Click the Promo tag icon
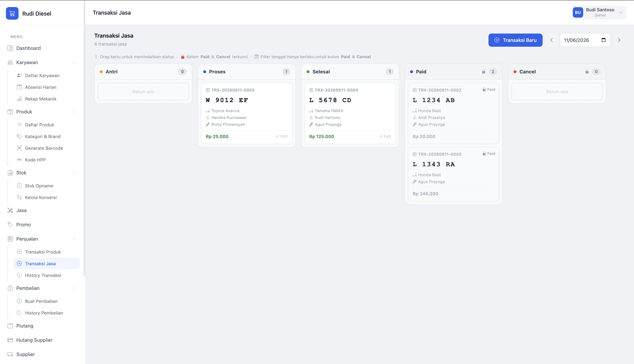The height and width of the screenshot is (364, 634). (x=10, y=225)
